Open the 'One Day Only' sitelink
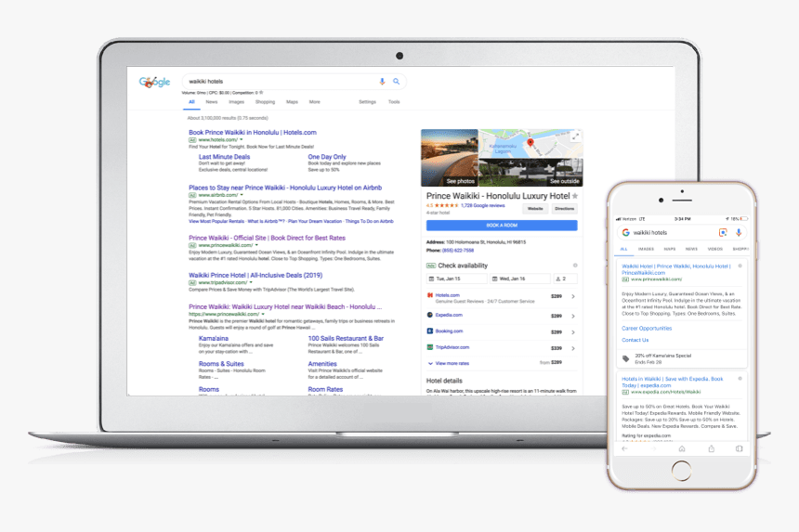Viewport: 799px width, 532px height. [327, 157]
